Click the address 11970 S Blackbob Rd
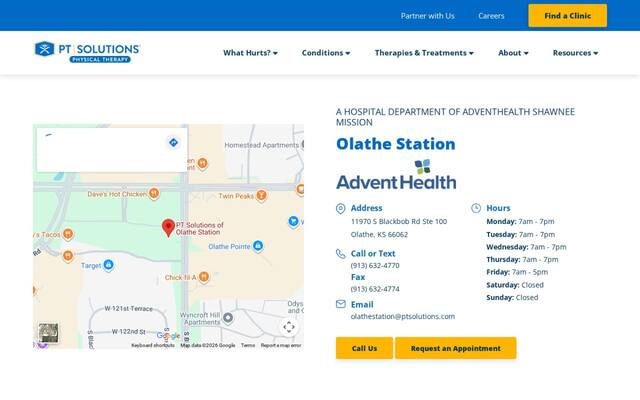The height and width of the screenshot is (400, 640). 399,221
